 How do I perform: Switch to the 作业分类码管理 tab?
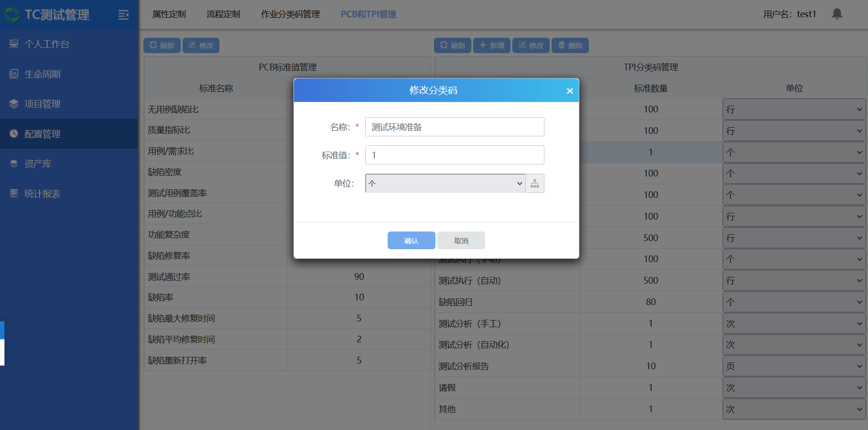pos(290,14)
